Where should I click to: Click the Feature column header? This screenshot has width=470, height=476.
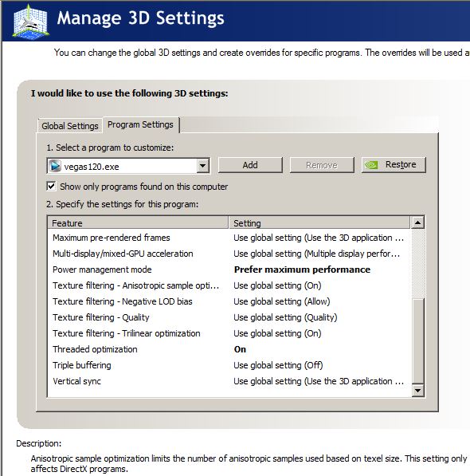pos(138,222)
